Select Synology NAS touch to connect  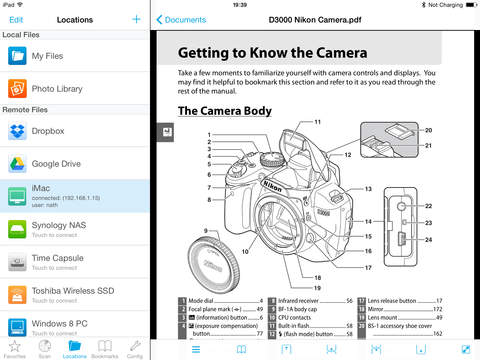point(54,235)
